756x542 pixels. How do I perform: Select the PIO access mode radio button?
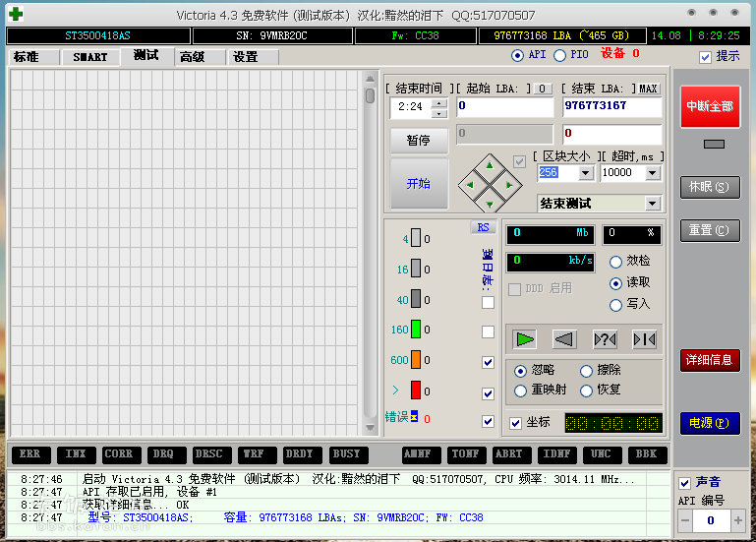(x=559, y=55)
